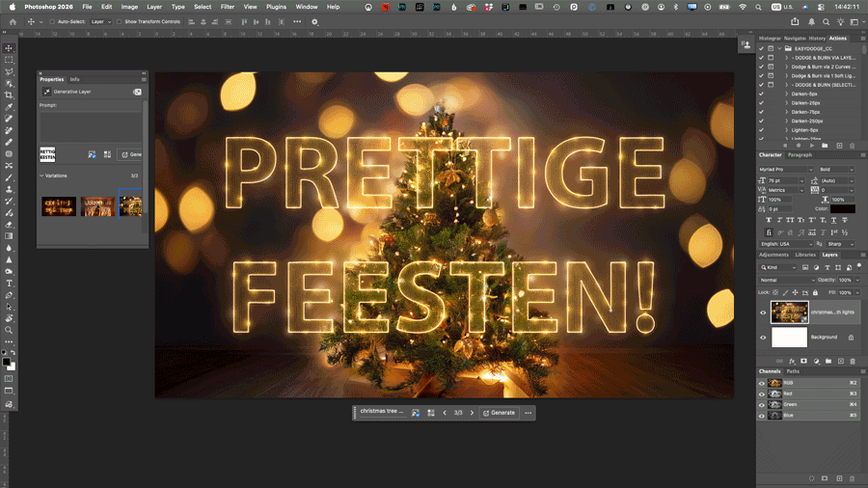The height and width of the screenshot is (488, 868).
Task: Hide the christmas tree lights layer
Action: click(x=763, y=312)
